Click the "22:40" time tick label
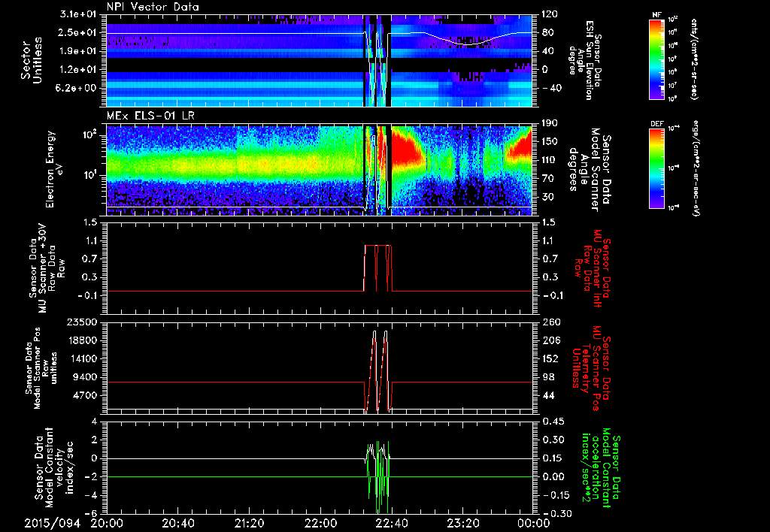This screenshot has width=770, height=532. [x=391, y=523]
